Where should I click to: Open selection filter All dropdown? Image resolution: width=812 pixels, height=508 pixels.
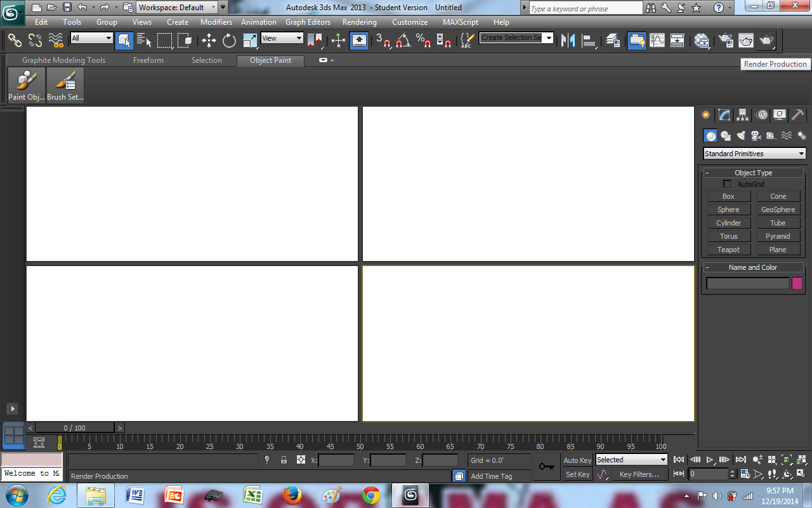91,38
